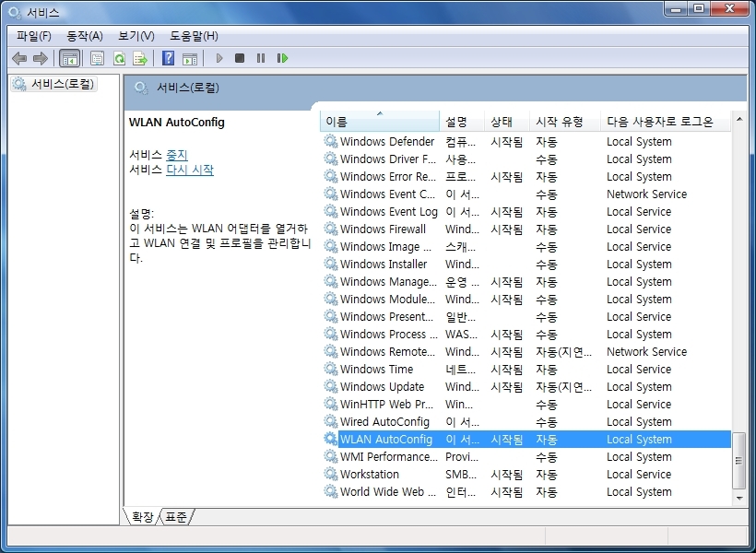Click the scrollbar down arrow
This screenshot has height=553, width=756.
coord(739,498)
